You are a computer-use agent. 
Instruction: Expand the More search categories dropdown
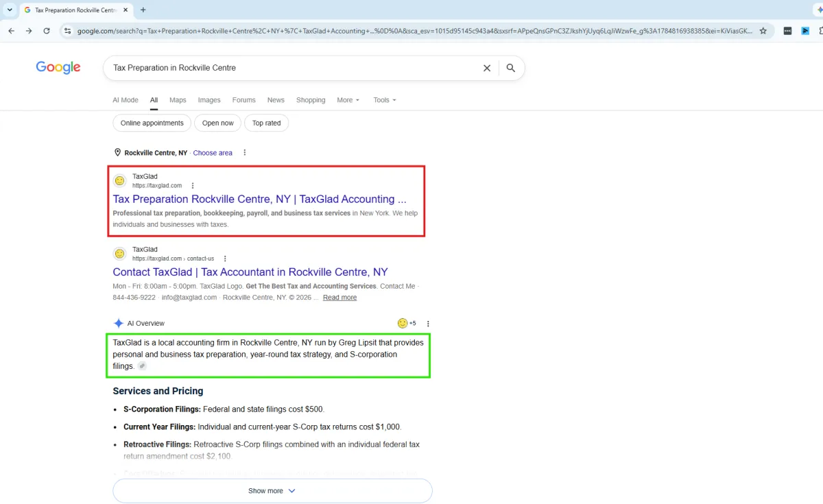pos(348,100)
